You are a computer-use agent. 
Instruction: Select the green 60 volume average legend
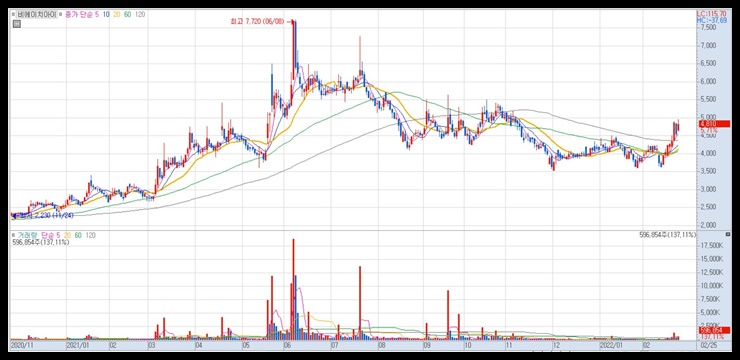coord(77,235)
